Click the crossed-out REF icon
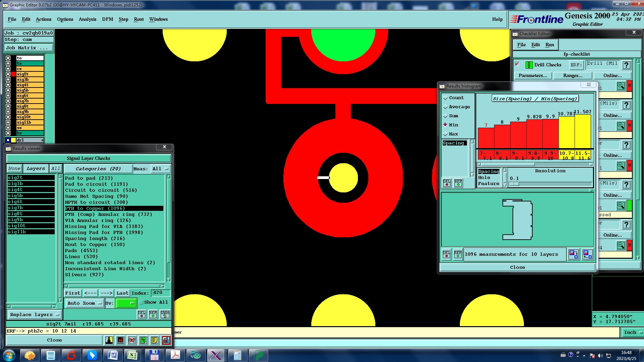The image size is (644, 362). tap(132, 340)
